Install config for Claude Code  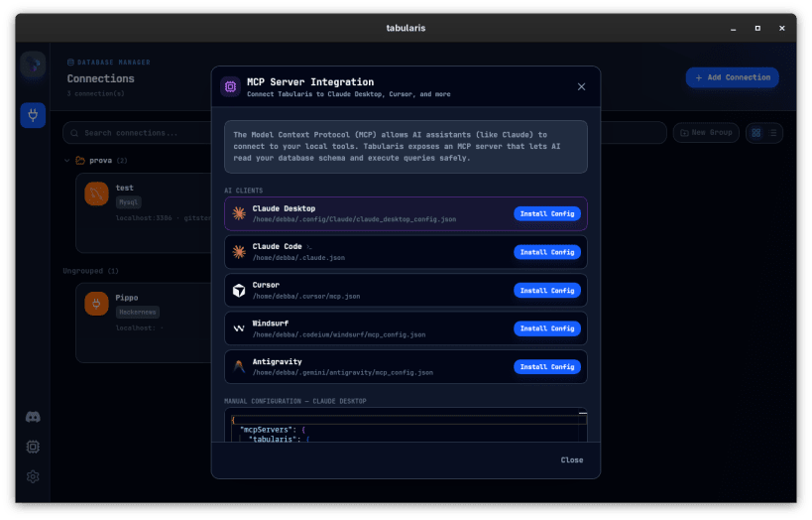(x=547, y=252)
